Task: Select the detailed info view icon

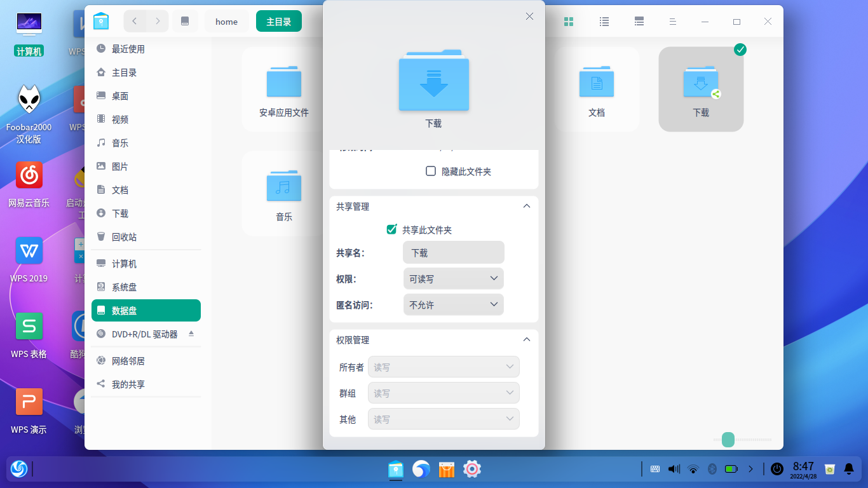Action: (x=639, y=21)
